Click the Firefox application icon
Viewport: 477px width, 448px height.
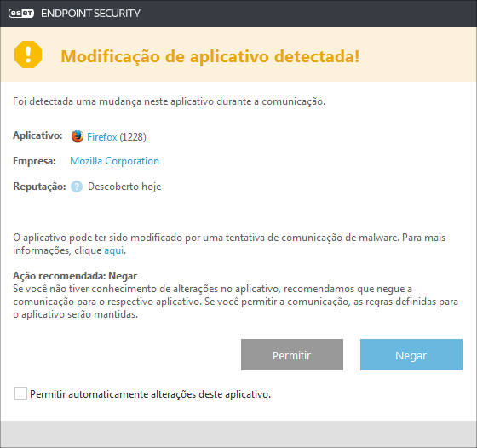[78, 136]
